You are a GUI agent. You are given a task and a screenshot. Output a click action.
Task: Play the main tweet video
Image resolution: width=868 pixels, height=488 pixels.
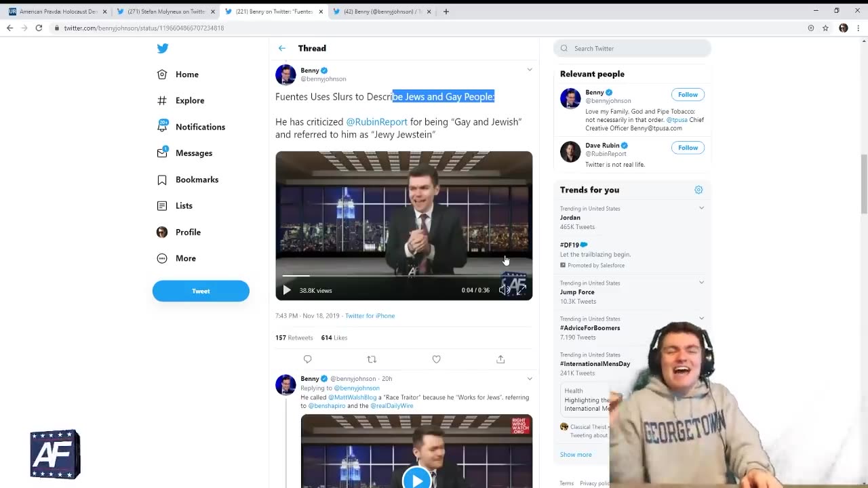tap(287, 290)
